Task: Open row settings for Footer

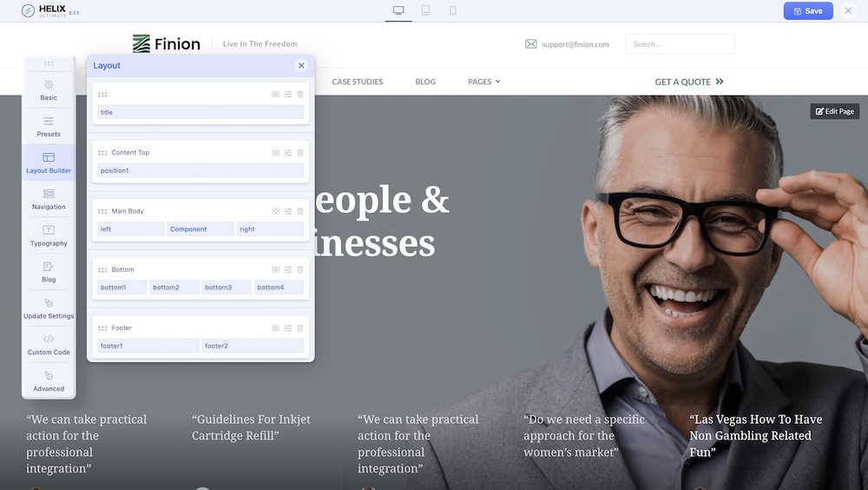Action: [x=288, y=328]
